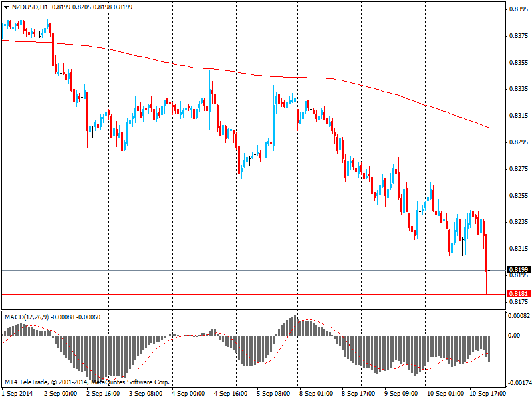Click the gray current-price horizontal line
Image resolution: width=532 pixels, height=399 pixels.
click(x=199, y=270)
